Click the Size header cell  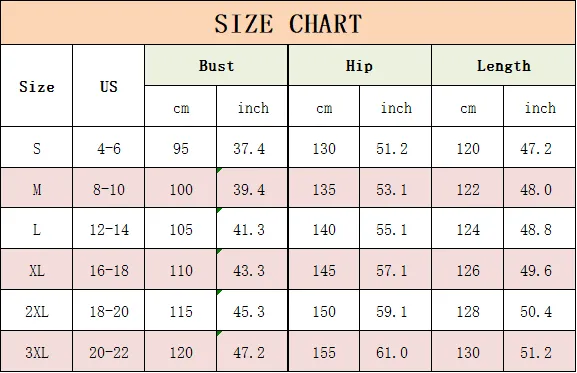(x=37, y=86)
